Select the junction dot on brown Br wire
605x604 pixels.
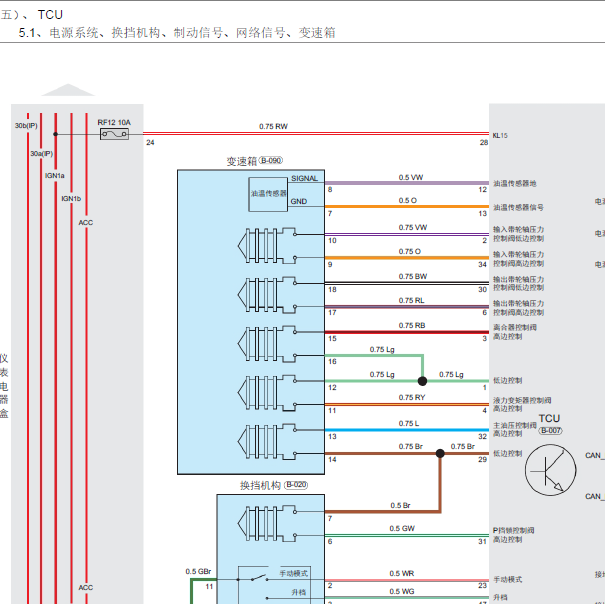tap(440, 453)
